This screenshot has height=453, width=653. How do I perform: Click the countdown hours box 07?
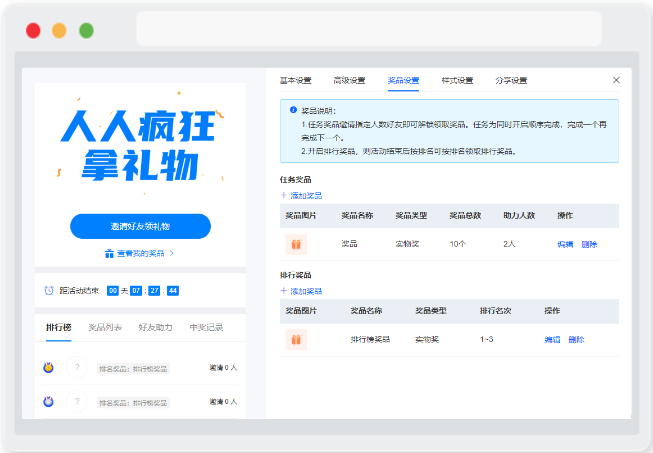136,291
